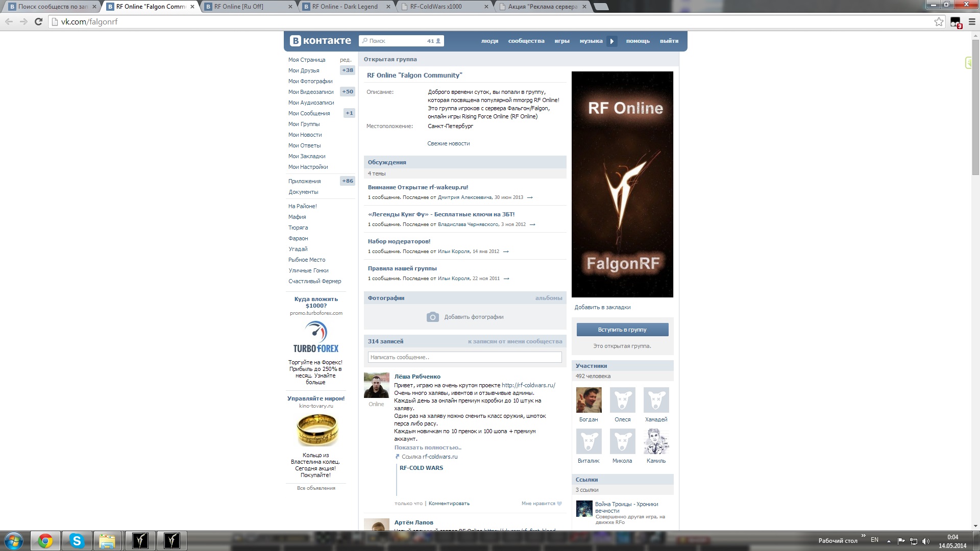The image size is (980, 551).
Task: Open File Explorer from the taskbar
Action: pyautogui.click(x=108, y=541)
